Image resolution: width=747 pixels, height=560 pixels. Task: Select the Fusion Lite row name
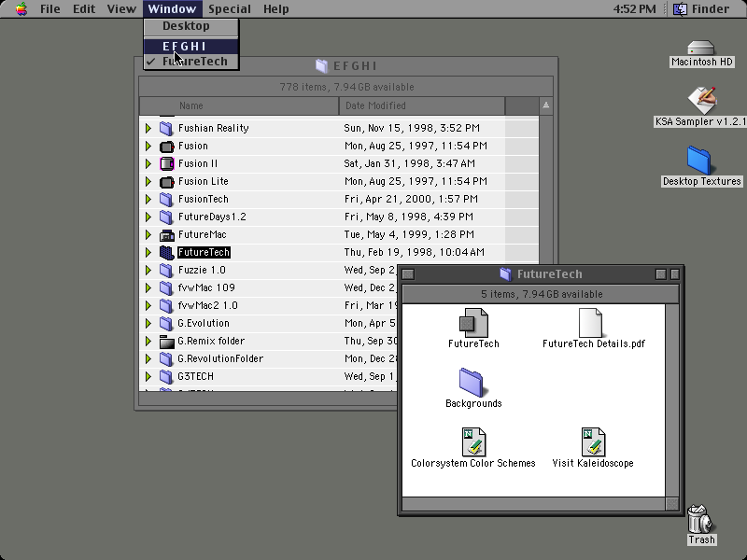(203, 181)
